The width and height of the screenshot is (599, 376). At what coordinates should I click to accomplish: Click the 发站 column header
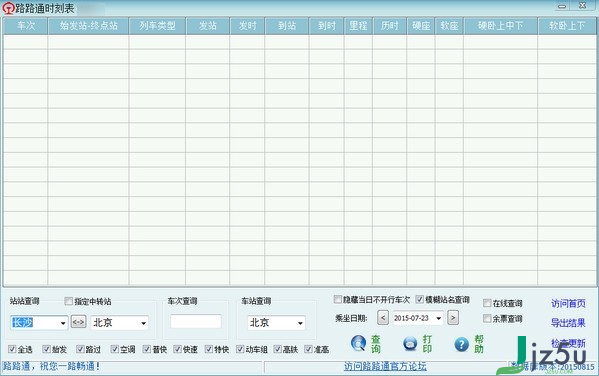tap(207, 26)
